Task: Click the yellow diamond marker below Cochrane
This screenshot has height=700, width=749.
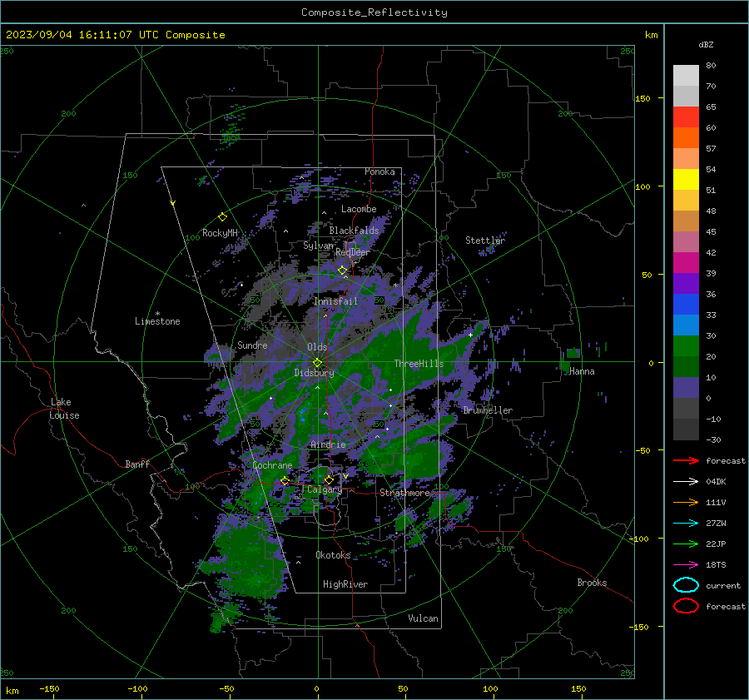Action: (285, 480)
